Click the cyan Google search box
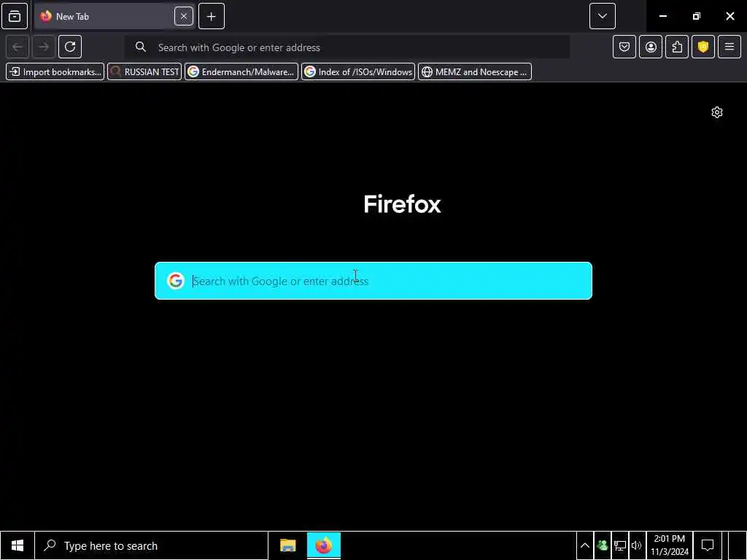Viewport: 747px width, 560px height. coord(373,281)
